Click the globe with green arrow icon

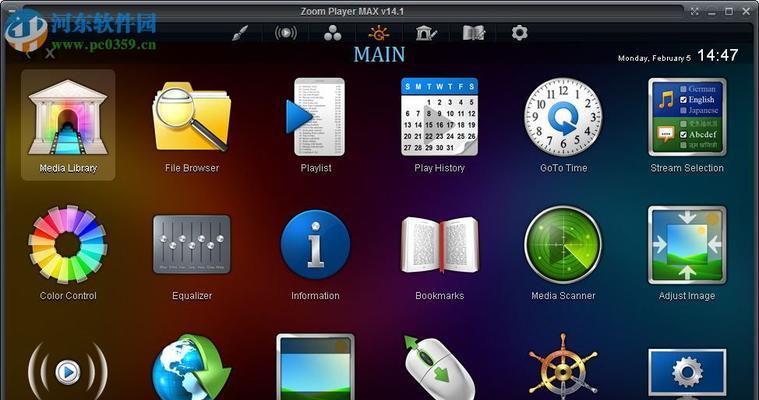(192, 368)
